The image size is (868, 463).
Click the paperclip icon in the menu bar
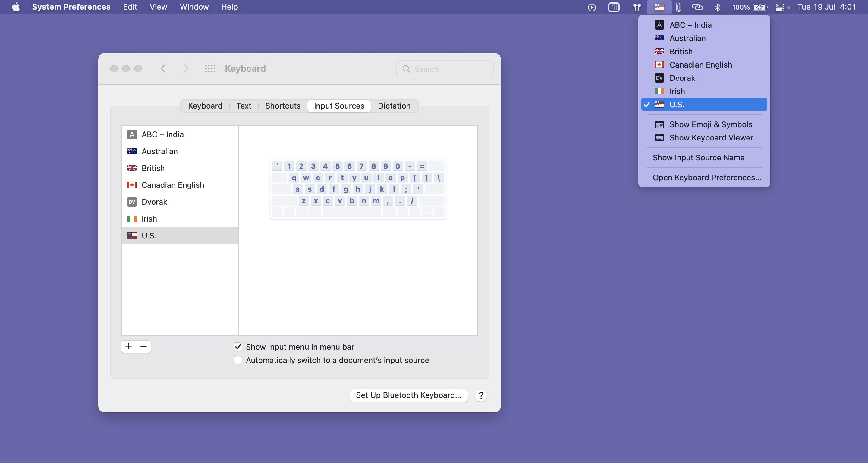(678, 7)
